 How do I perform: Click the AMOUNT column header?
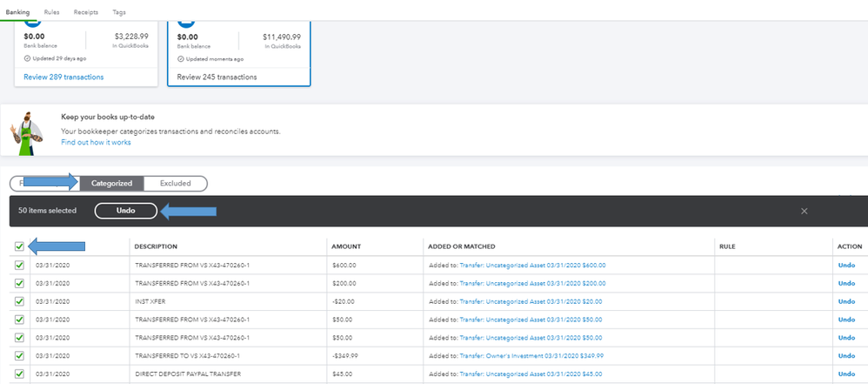click(x=346, y=246)
